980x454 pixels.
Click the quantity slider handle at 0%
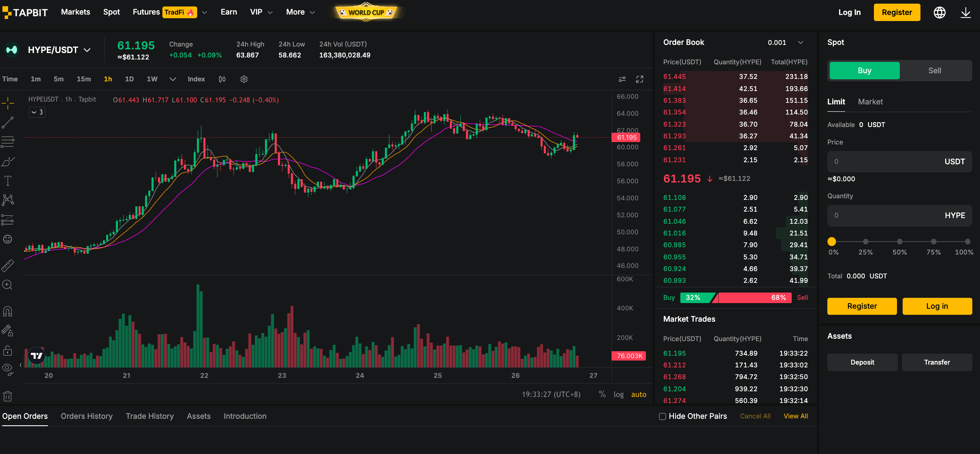coord(832,242)
